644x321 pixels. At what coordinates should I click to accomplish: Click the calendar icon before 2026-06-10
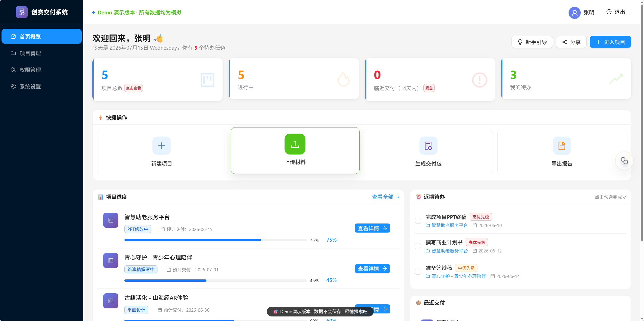(x=475, y=225)
